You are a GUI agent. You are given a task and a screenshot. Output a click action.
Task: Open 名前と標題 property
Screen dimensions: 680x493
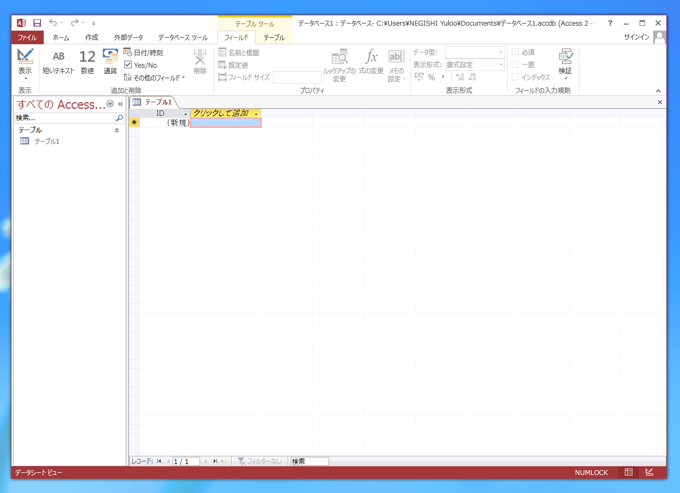pos(239,52)
